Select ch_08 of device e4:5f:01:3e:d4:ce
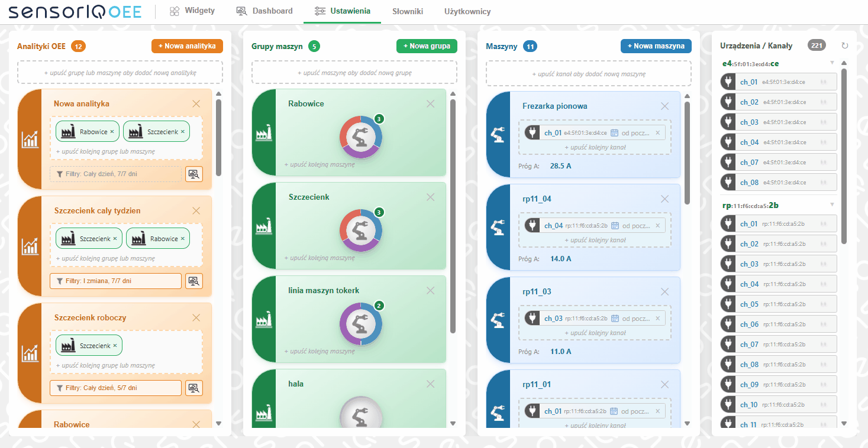Image resolution: width=868 pixels, height=448 pixels. pos(779,182)
